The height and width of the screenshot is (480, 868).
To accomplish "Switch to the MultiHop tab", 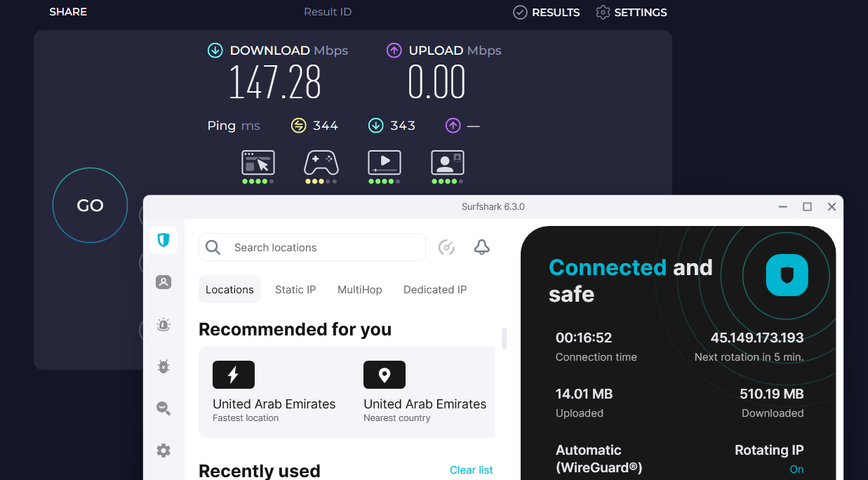I will pyautogui.click(x=360, y=290).
